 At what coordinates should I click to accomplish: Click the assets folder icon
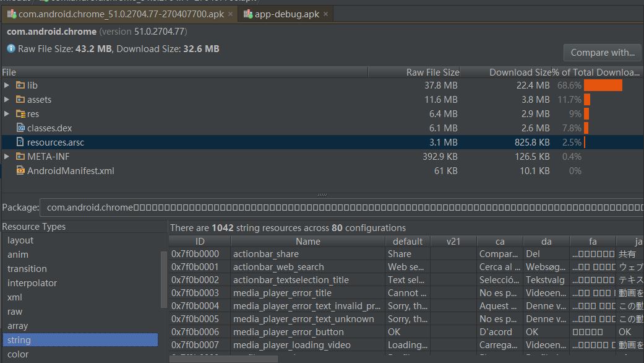(20, 100)
